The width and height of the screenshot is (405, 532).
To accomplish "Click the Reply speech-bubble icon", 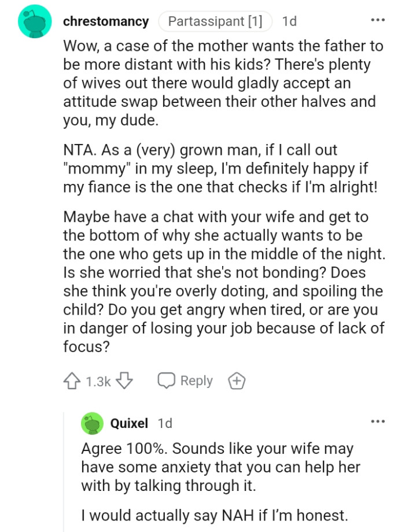I will coord(167,380).
